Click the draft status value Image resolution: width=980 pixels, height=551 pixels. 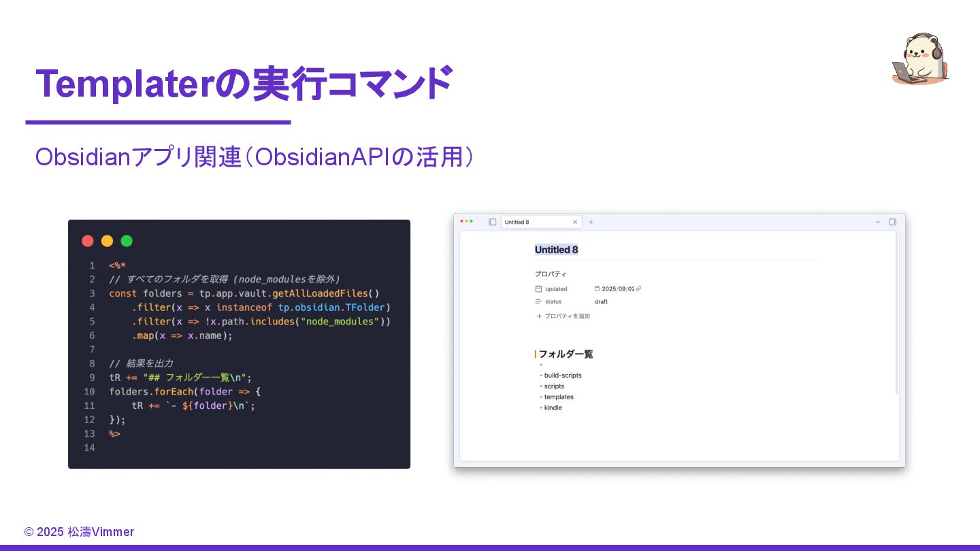pos(601,301)
